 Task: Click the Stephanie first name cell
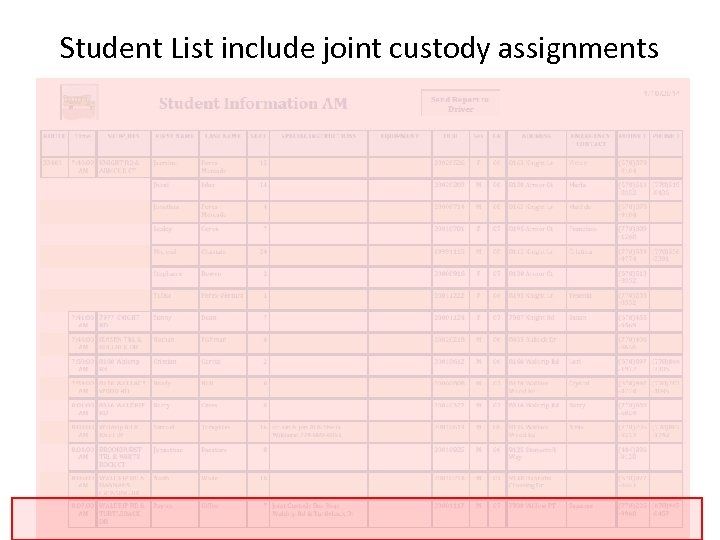coord(168,273)
